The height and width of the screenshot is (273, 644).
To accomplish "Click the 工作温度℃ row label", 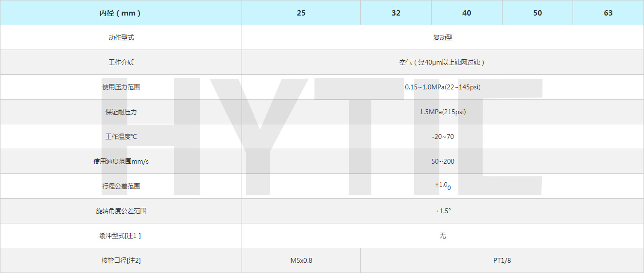I will (121, 136).
